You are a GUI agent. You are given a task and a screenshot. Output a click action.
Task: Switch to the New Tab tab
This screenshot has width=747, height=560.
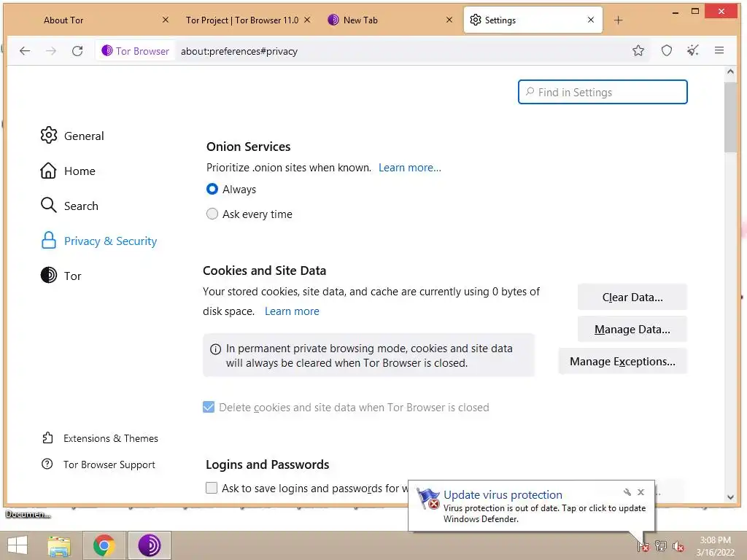point(360,20)
